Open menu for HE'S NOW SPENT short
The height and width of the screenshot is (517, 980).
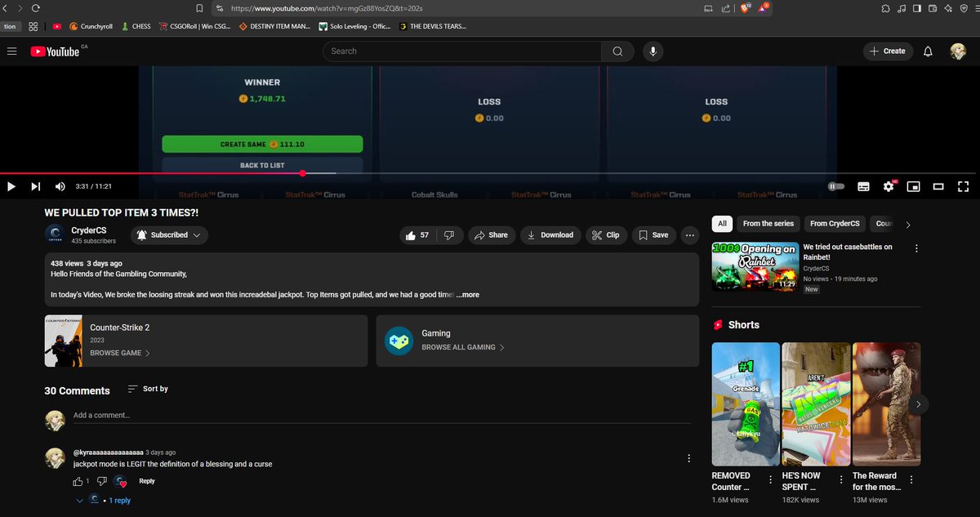[842, 480]
